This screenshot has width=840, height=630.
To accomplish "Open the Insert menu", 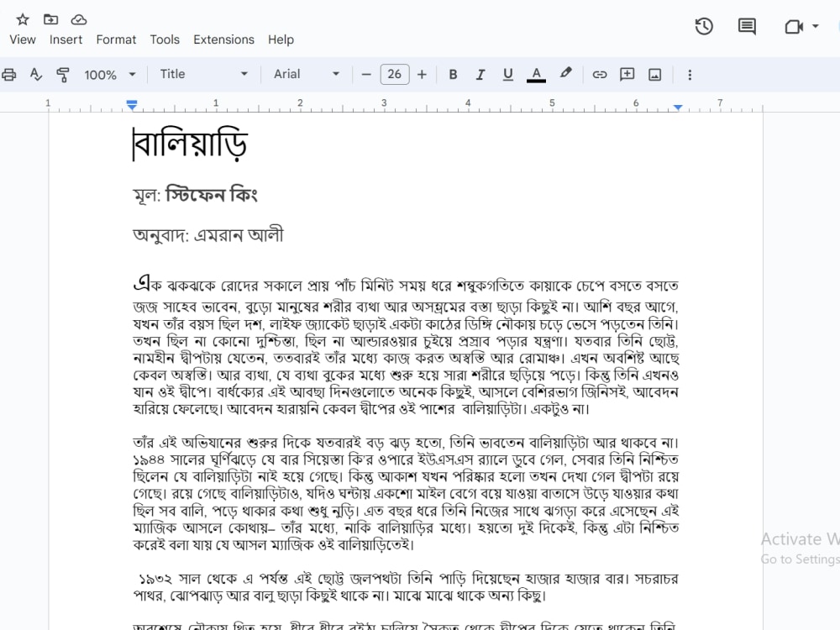I will point(66,39).
